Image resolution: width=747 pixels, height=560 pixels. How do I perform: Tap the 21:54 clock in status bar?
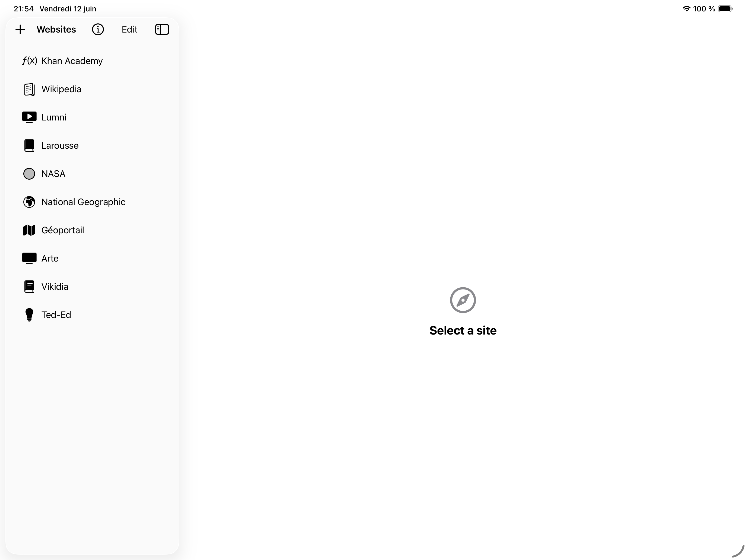24,9
